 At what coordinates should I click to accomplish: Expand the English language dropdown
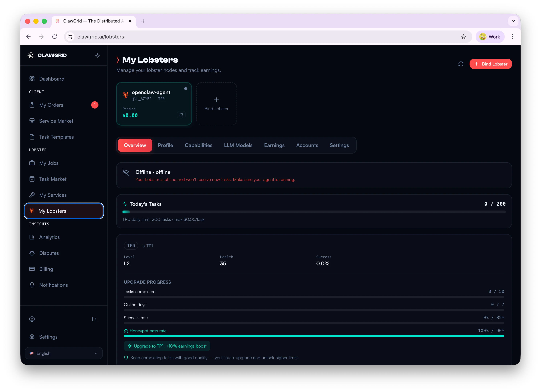coord(64,353)
